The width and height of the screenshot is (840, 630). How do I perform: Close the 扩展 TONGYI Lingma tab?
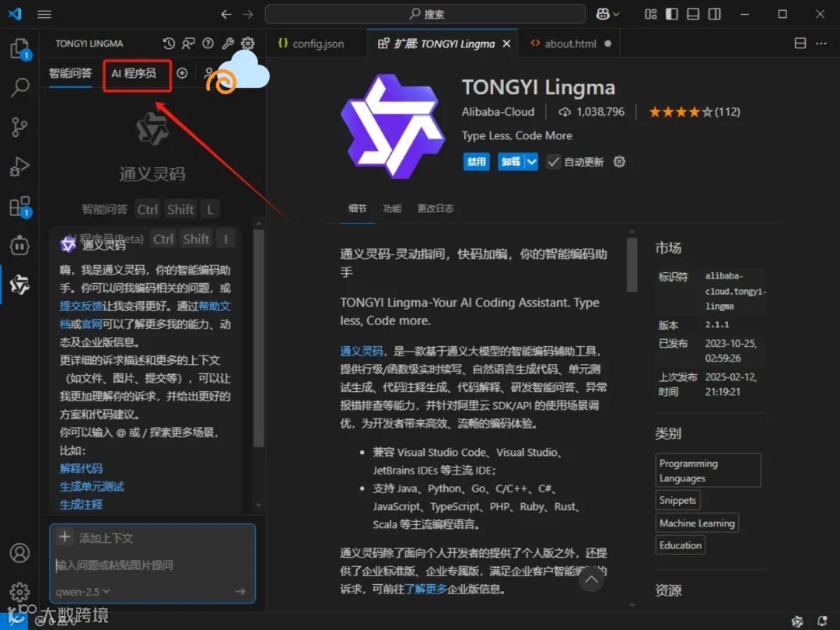click(x=507, y=44)
